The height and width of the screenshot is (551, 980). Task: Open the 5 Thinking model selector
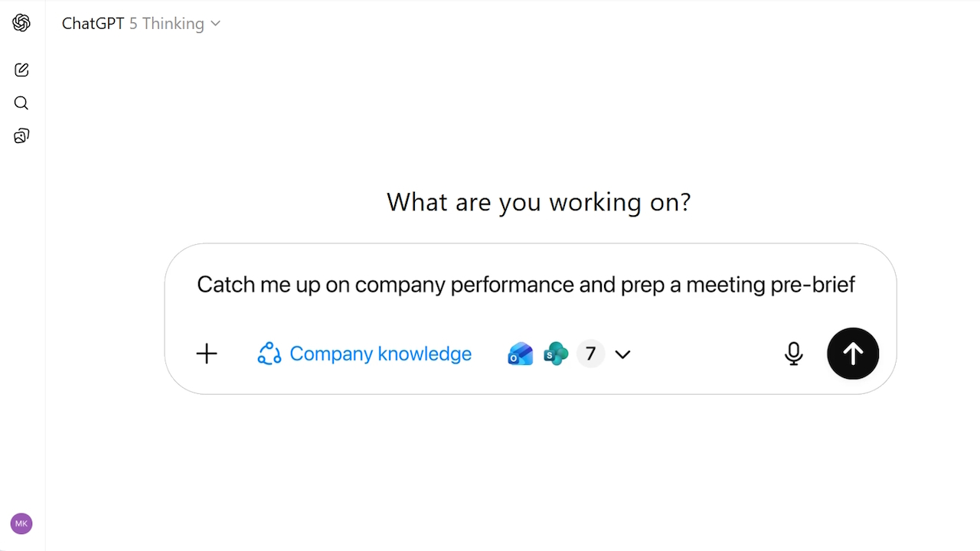[167, 24]
